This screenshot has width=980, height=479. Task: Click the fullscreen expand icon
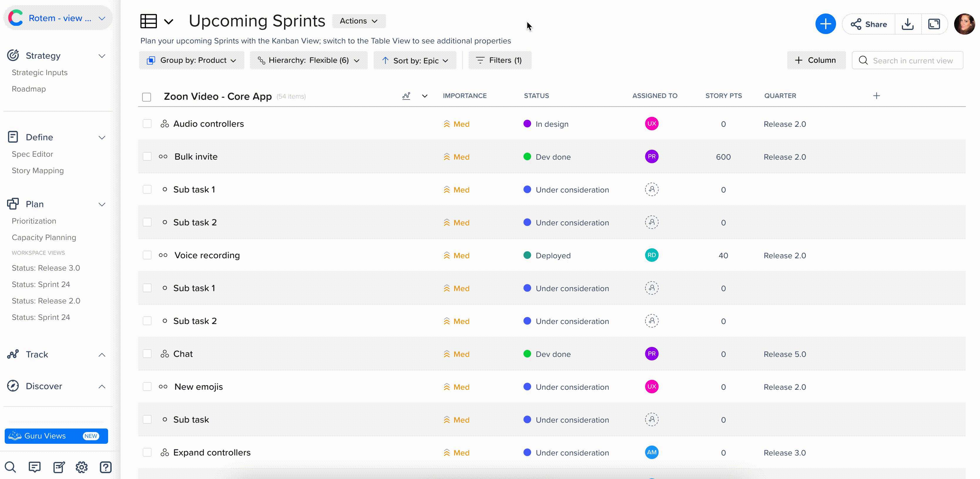pos(934,24)
